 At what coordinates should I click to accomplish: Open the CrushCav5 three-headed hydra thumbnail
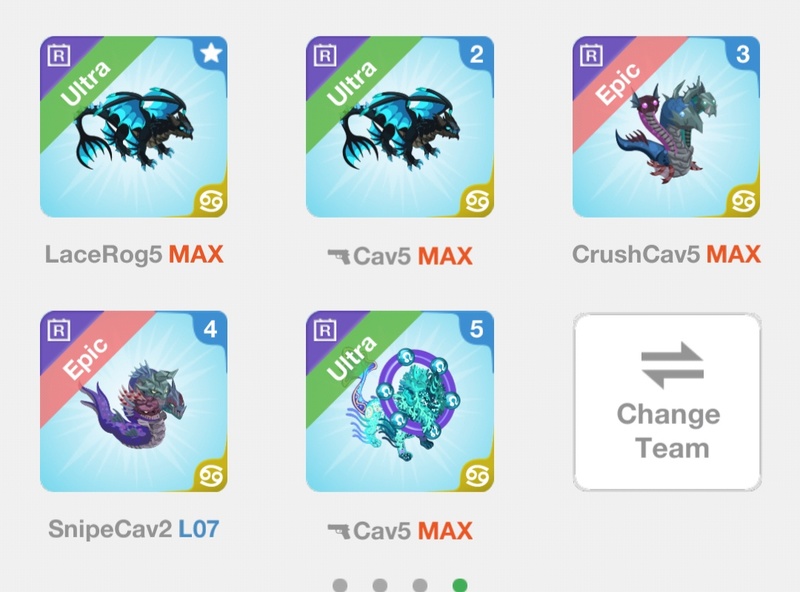coord(666,127)
